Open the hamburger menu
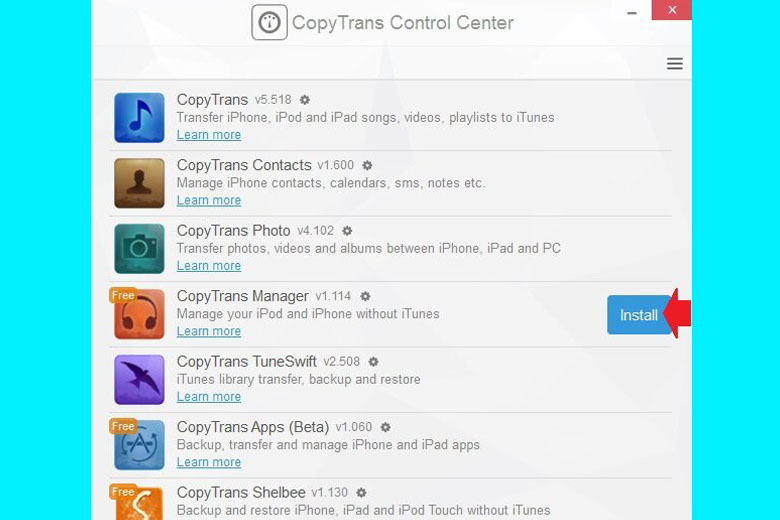Screen dimensions: 780x520 pos(675,63)
